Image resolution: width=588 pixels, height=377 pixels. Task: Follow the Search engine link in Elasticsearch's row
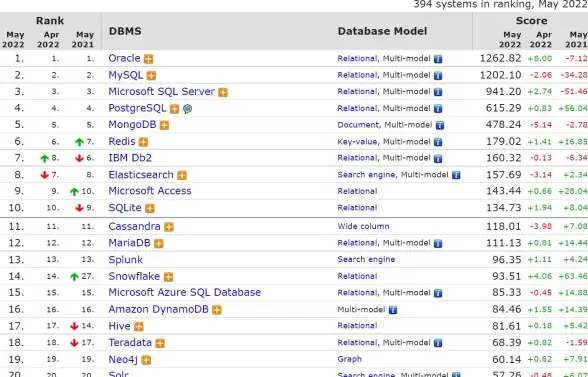[366, 175]
